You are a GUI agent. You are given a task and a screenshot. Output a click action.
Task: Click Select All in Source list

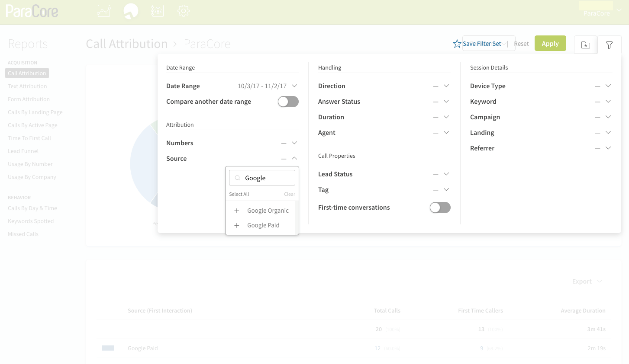239,194
